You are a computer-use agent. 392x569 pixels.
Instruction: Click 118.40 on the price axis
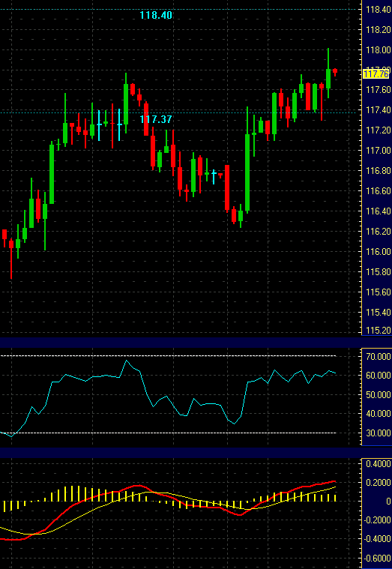[x=379, y=10]
